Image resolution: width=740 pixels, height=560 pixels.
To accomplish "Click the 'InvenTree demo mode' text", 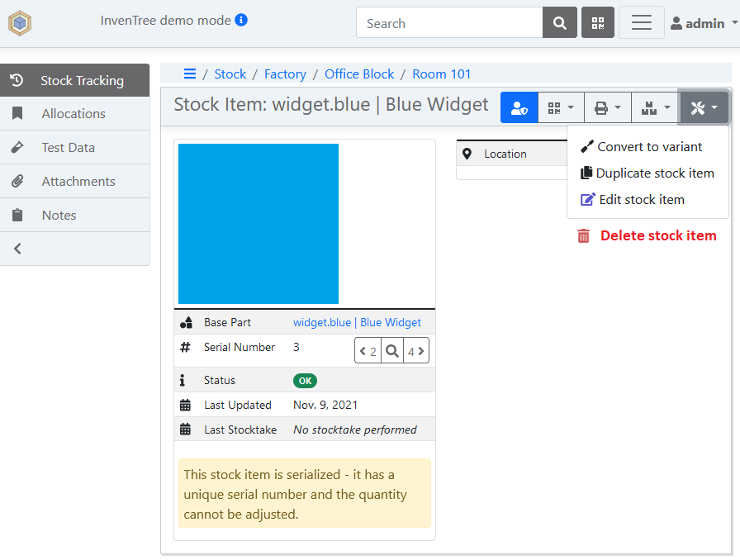I will 165,21.
